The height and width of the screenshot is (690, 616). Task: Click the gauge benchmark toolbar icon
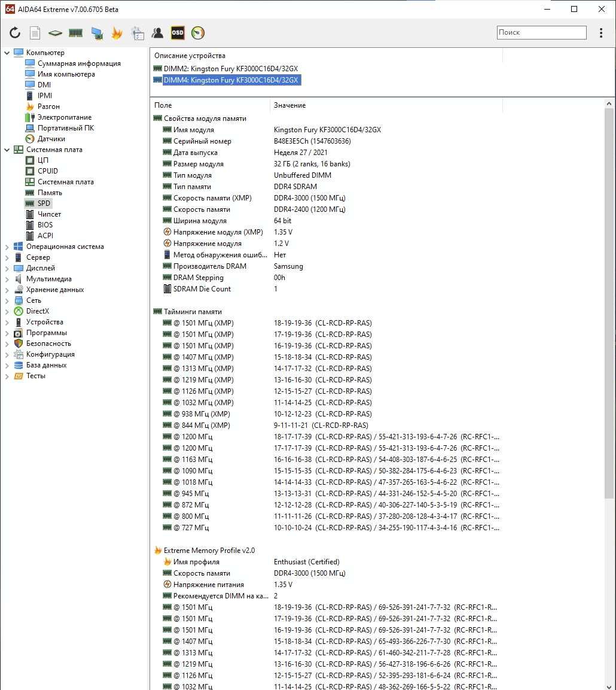pos(198,33)
